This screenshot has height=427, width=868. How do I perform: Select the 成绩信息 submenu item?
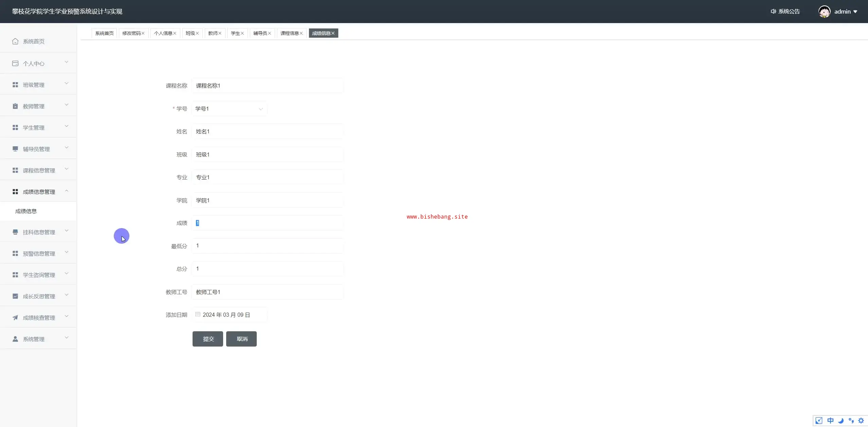26,211
